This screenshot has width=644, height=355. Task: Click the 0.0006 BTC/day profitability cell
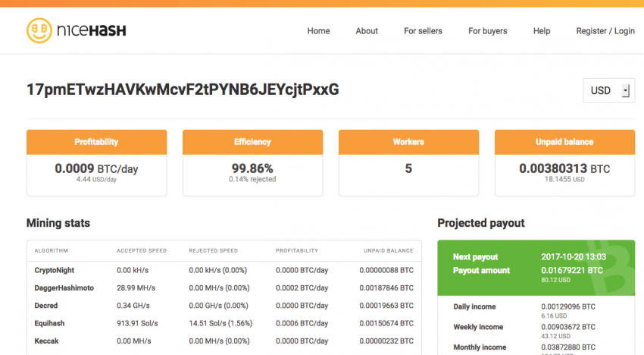pos(302,323)
